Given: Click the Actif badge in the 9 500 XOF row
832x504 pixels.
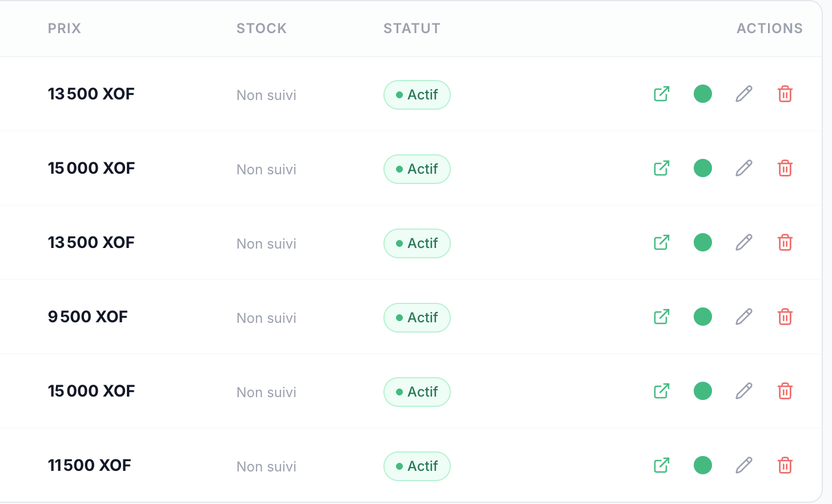Looking at the screenshot, I should [417, 318].
